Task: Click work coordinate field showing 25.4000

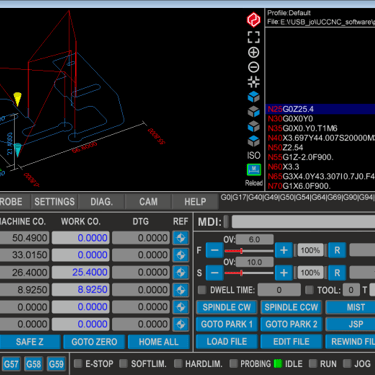Action: tap(81, 272)
